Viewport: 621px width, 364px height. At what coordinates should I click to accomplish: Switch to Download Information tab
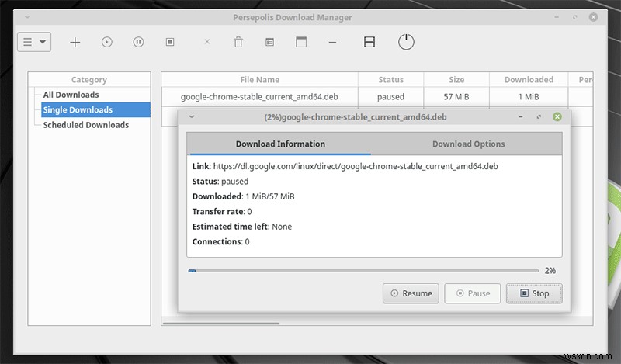[x=280, y=144]
